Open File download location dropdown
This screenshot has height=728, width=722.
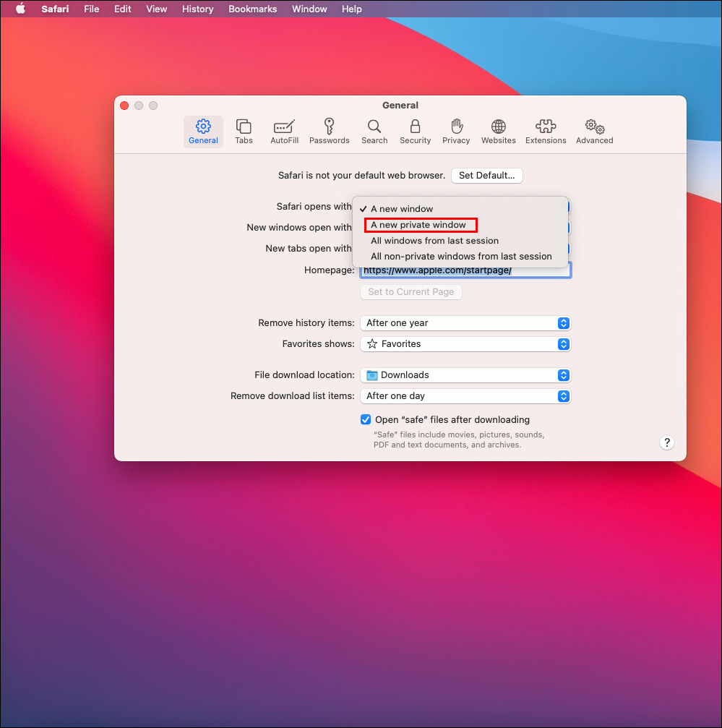point(465,375)
